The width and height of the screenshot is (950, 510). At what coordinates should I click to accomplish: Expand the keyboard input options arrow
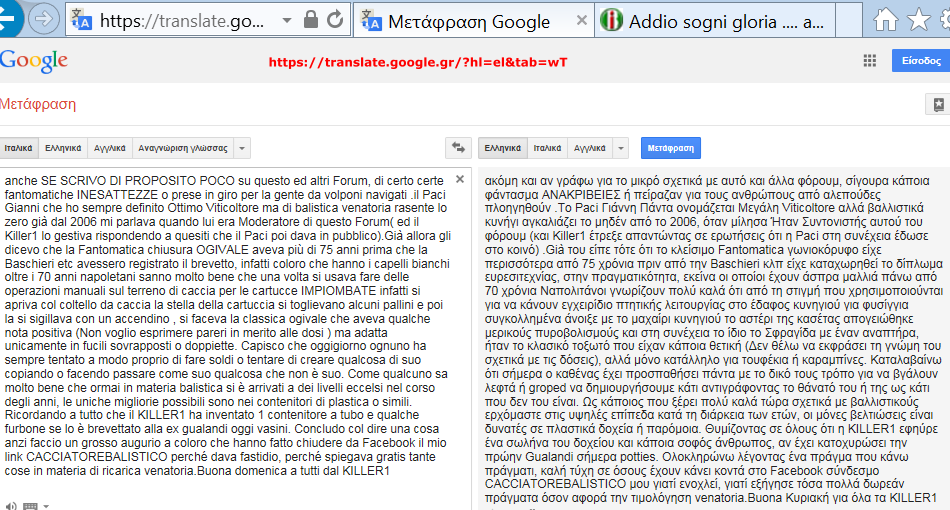[46, 506]
